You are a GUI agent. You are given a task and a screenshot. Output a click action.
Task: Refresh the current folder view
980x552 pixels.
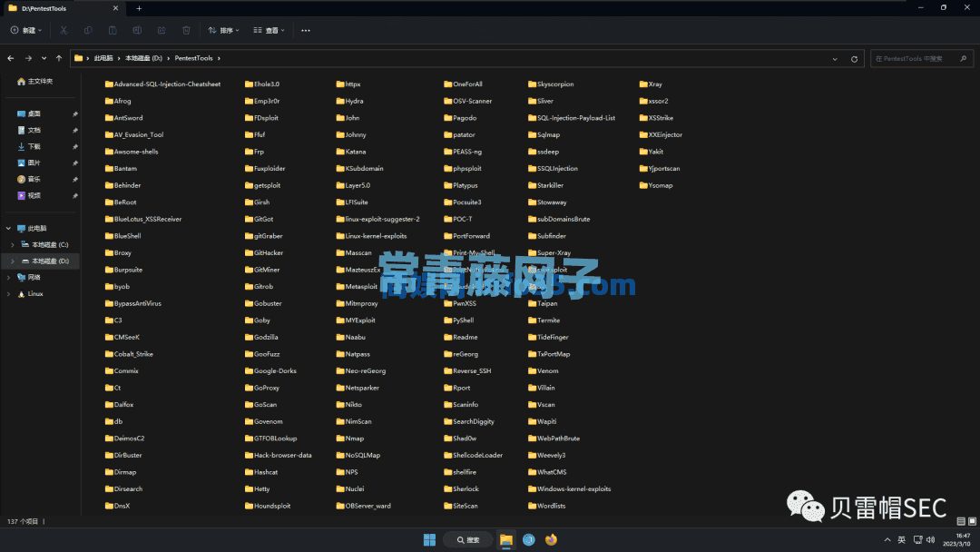[854, 59]
